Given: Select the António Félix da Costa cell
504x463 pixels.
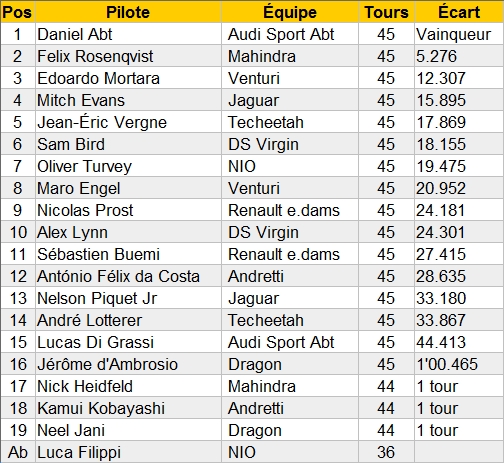Looking at the screenshot, I should pos(128,276).
